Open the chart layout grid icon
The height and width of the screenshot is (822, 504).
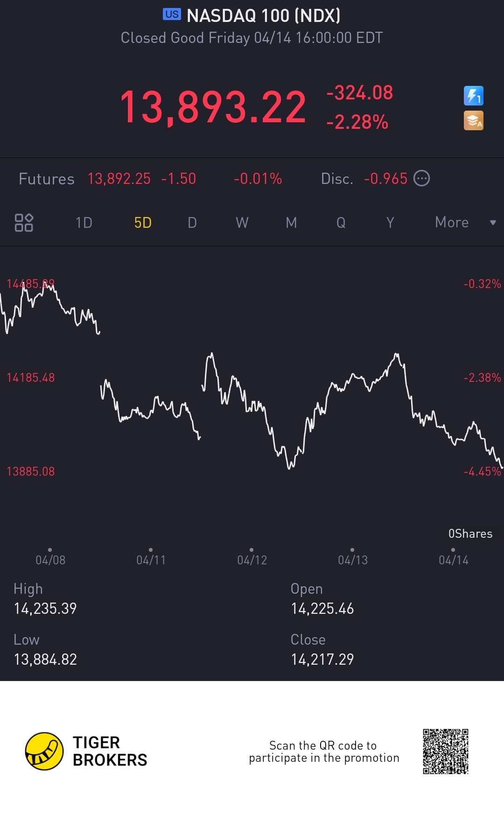click(24, 223)
